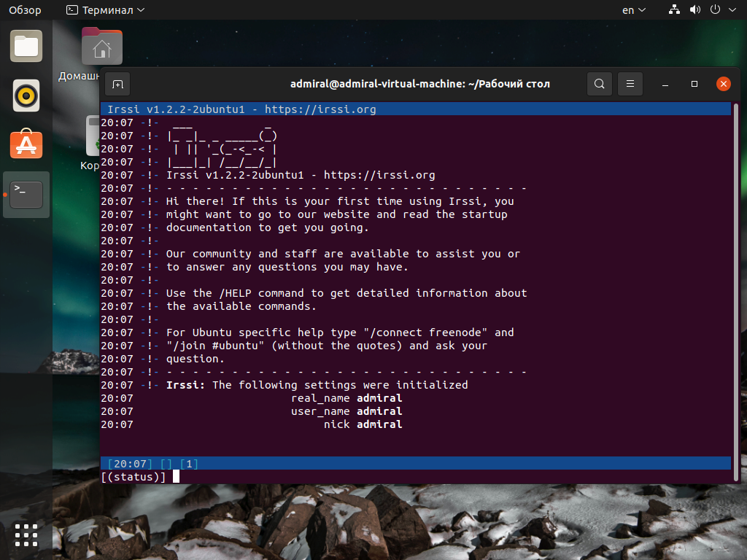Click the Irssi title bar URL
747x560 pixels.
[x=320, y=109]
